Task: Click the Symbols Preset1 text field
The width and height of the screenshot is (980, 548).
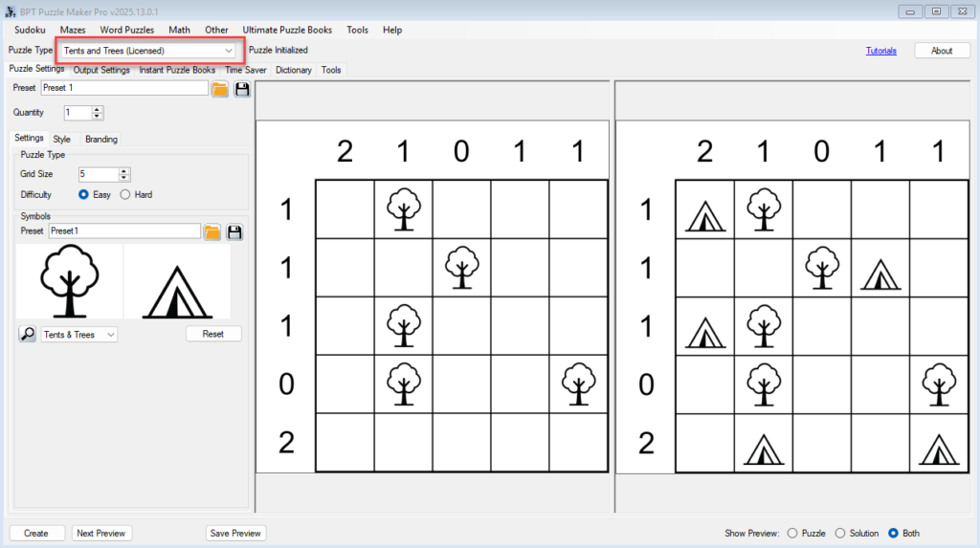Action: [124, 231]
